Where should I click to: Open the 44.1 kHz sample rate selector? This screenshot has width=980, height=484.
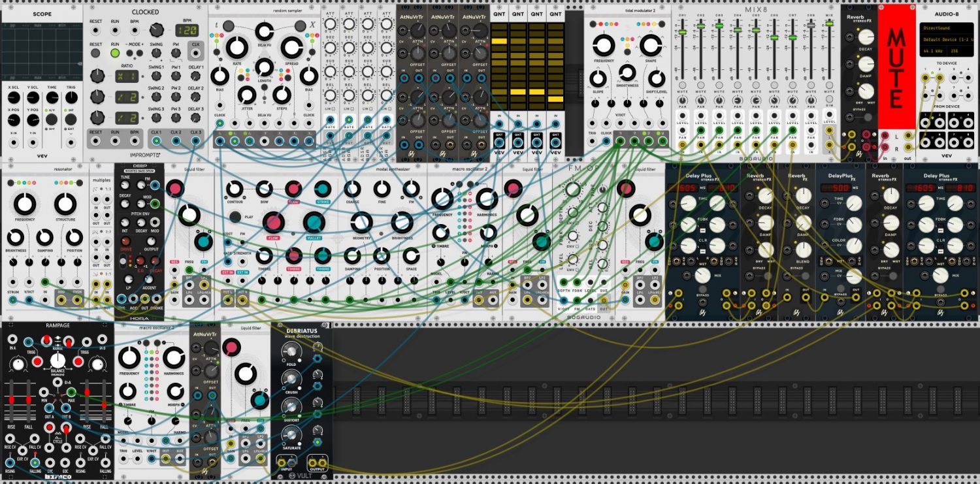tap(934, 50)
